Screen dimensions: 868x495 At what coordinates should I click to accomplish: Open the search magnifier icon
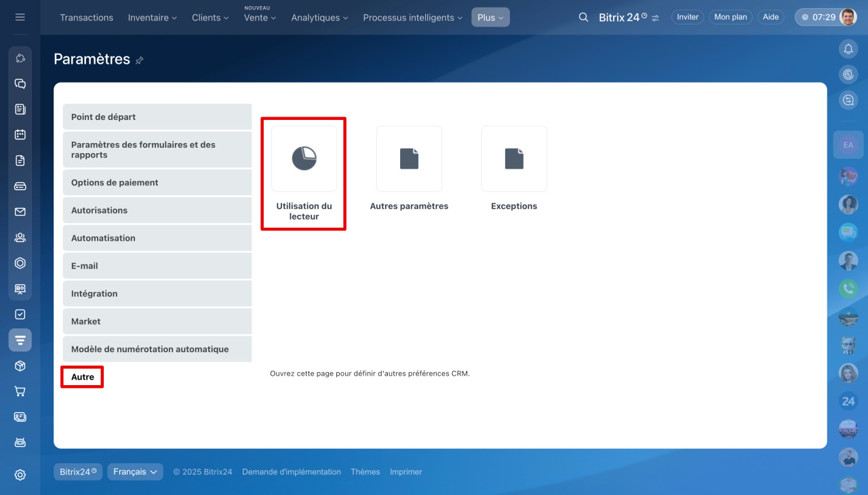pos(583,18)
